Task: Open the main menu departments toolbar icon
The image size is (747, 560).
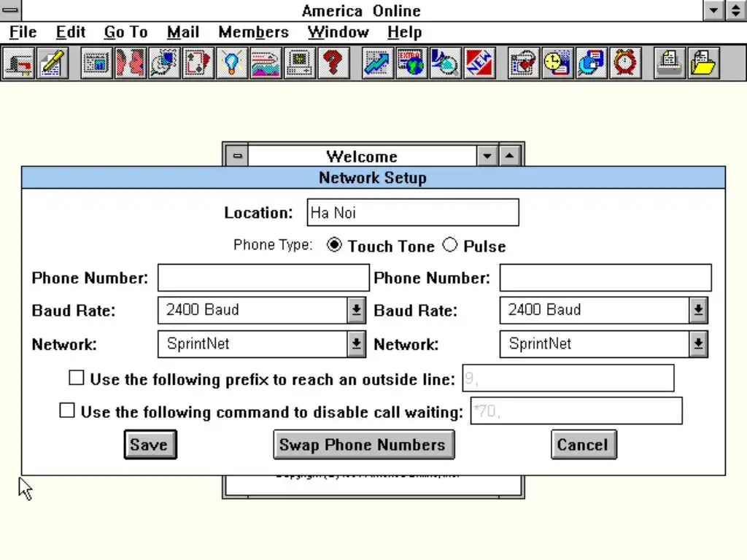Action: pyautogui.click(x=97, y=63)
